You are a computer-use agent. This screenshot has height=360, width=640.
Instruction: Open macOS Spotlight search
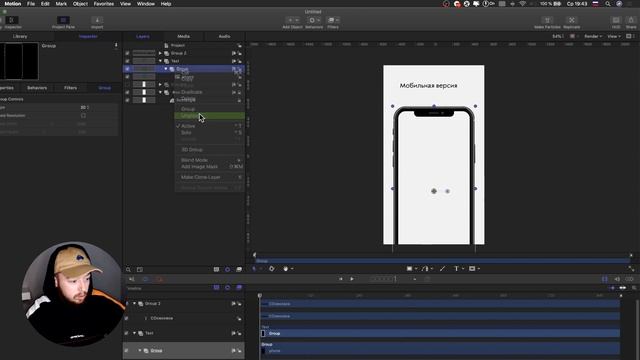click(608, 4)
